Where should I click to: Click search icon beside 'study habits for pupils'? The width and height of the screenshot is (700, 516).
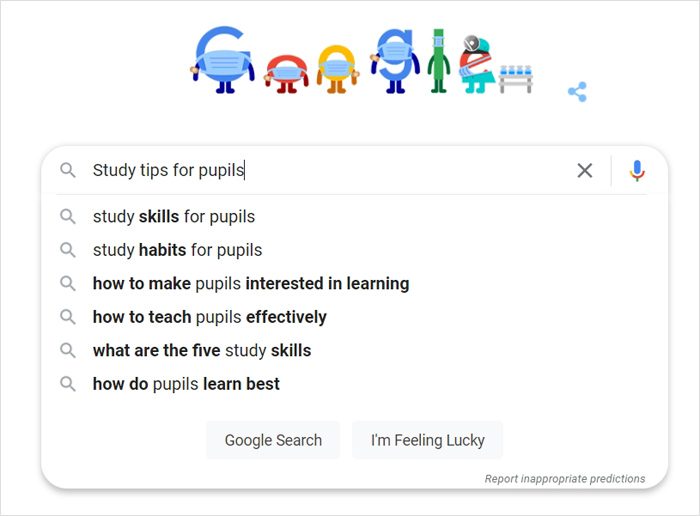(68, 250)
